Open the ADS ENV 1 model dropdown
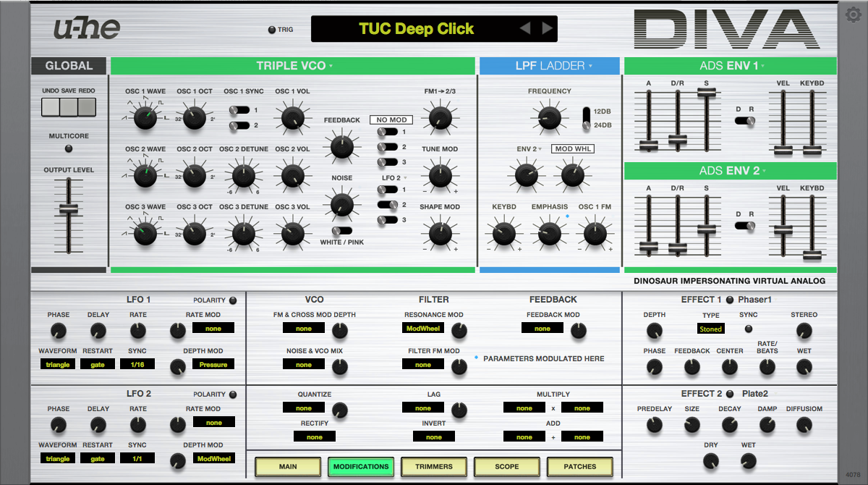 pos(731,66)
